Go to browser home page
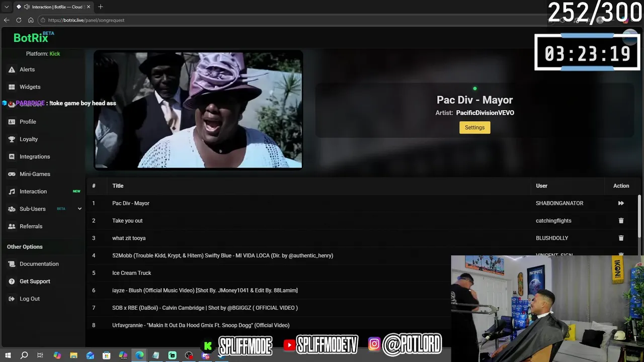 pos(31,20)
